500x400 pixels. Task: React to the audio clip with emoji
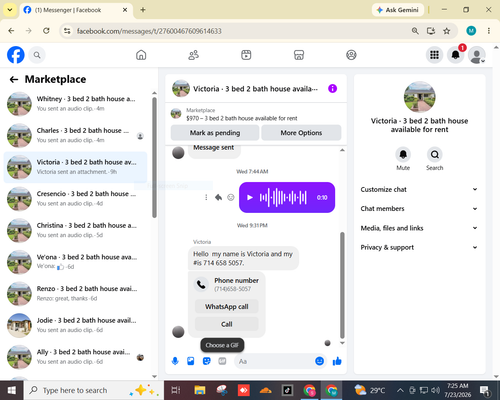[231, 197]
